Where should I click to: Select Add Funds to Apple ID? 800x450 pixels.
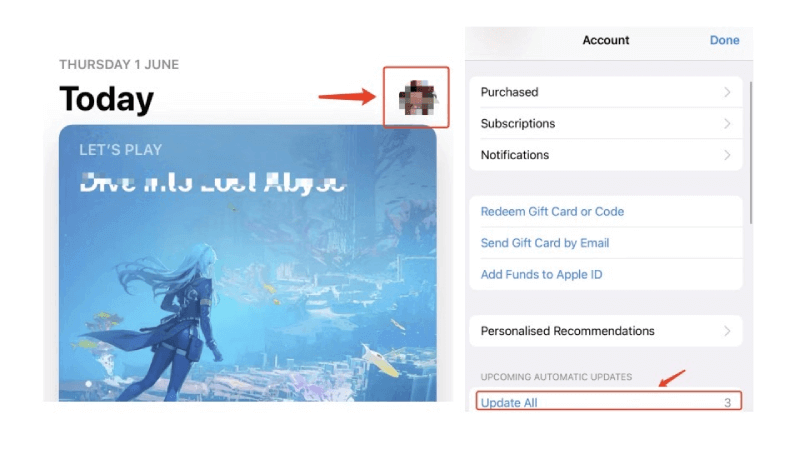541,274
